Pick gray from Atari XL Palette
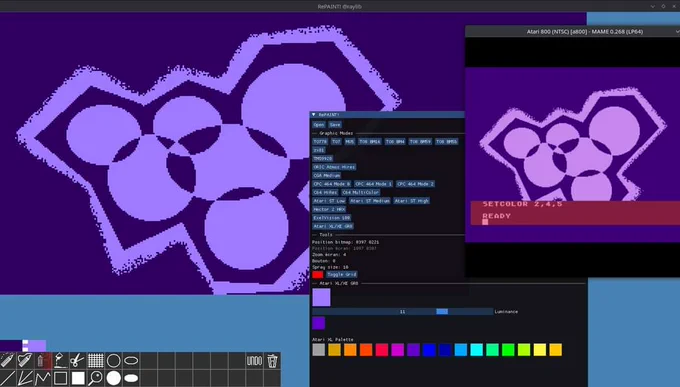Screen dimensions: 680x387 [318, 350]
